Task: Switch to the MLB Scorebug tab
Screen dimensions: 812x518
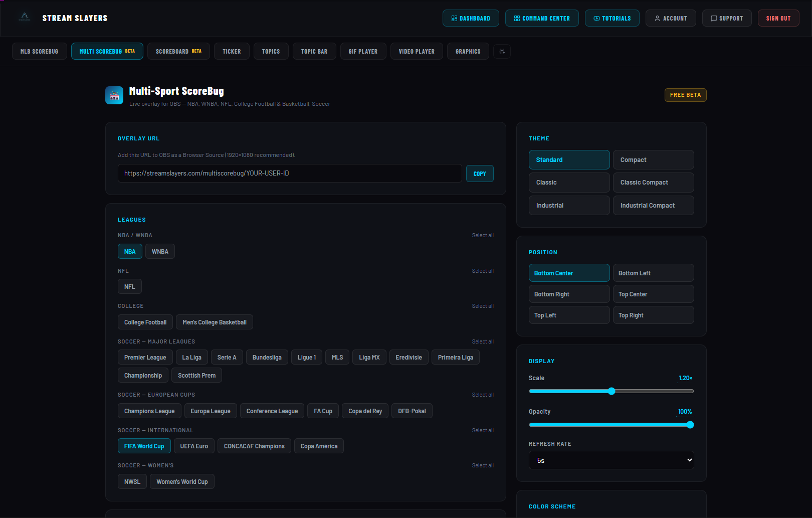Action: click(x=40, y=51)
